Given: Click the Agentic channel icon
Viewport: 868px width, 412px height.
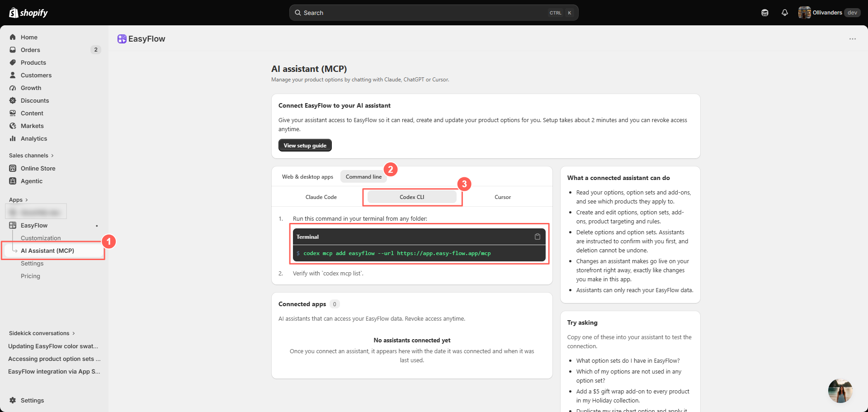Looking at the screenshot, I should coord(13,181).
